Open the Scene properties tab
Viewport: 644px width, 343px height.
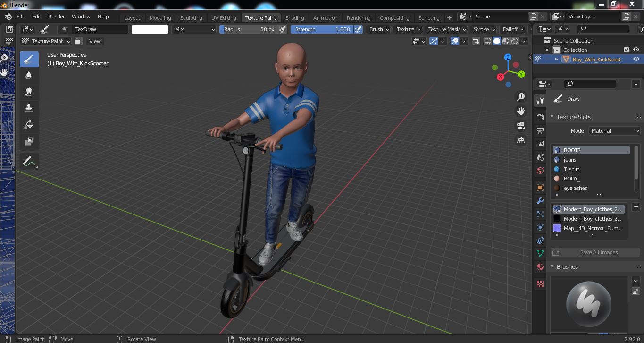(540, 157)
